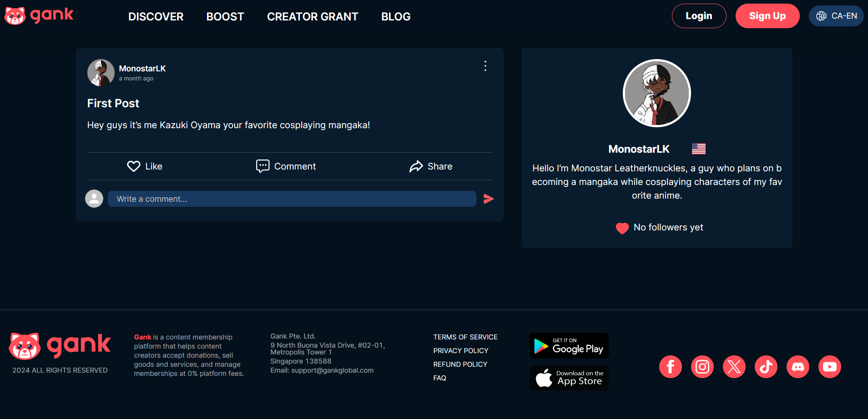Click MonostarLK's small post avatar
The height and width of the screenshot is (419, 868).
pyautogui.click(x=101, y=73)
